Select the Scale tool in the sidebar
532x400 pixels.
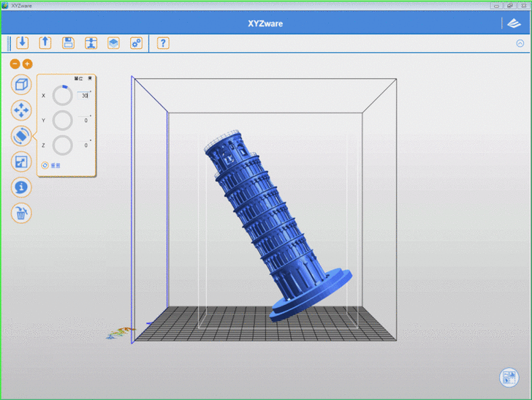click(x=21, y=162)
